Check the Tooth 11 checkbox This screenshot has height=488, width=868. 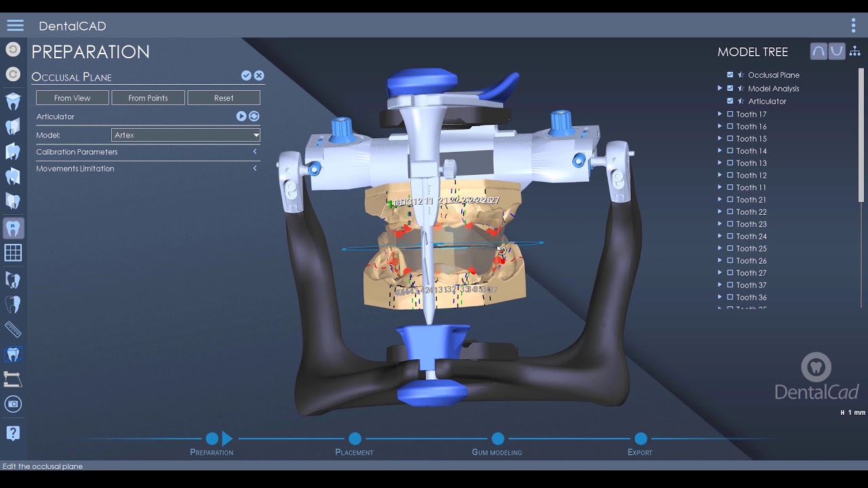(x=730, y=188)
